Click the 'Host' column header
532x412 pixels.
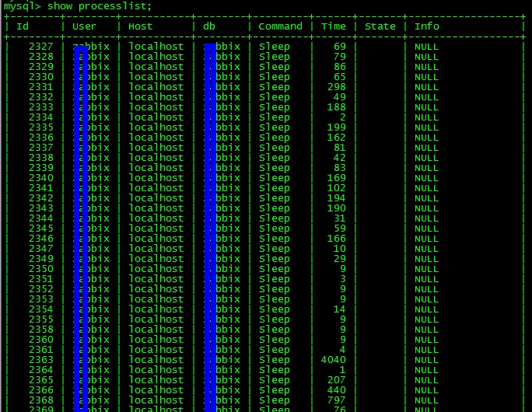(140, 26)
